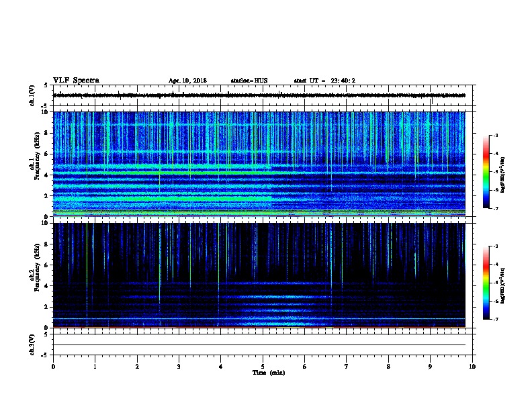The width and height of the screenshot is (532, 411).
Task: Click the ch.1 spectrogram plot
Action: tap(263, 164)
